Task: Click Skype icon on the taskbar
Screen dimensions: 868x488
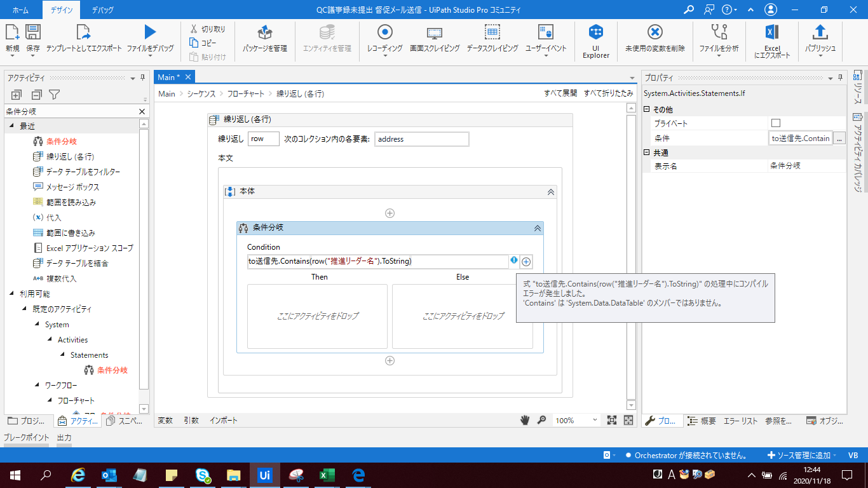Action: pos(203,475)
